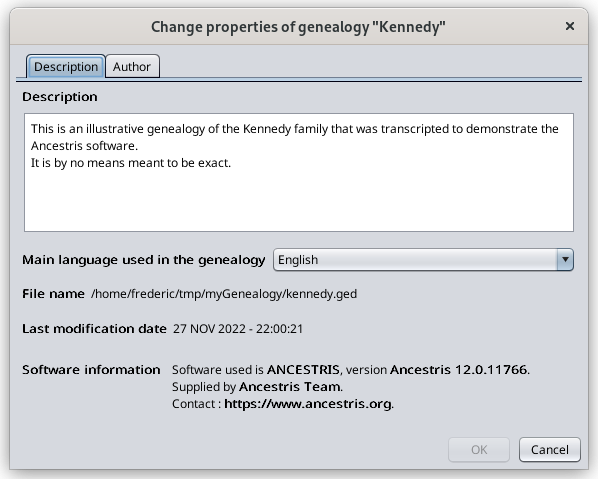Switch to the Author tab
This screenshot has width=598, height=479.
132,66
